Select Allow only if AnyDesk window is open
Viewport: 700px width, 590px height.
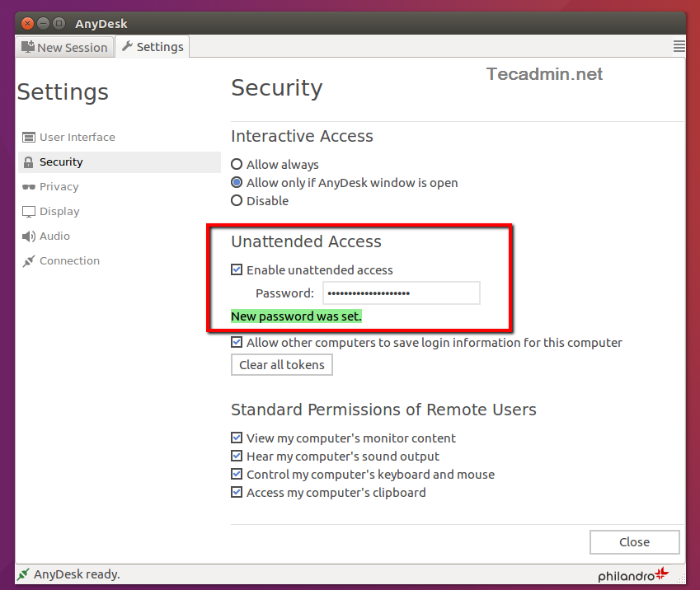237,183
